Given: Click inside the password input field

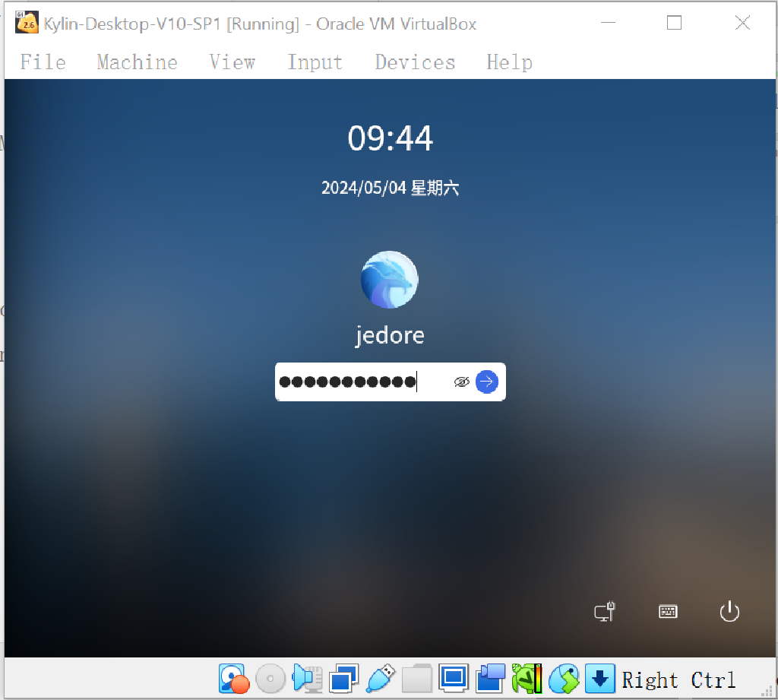Looking at the screenshot, I should pos(357,382).
